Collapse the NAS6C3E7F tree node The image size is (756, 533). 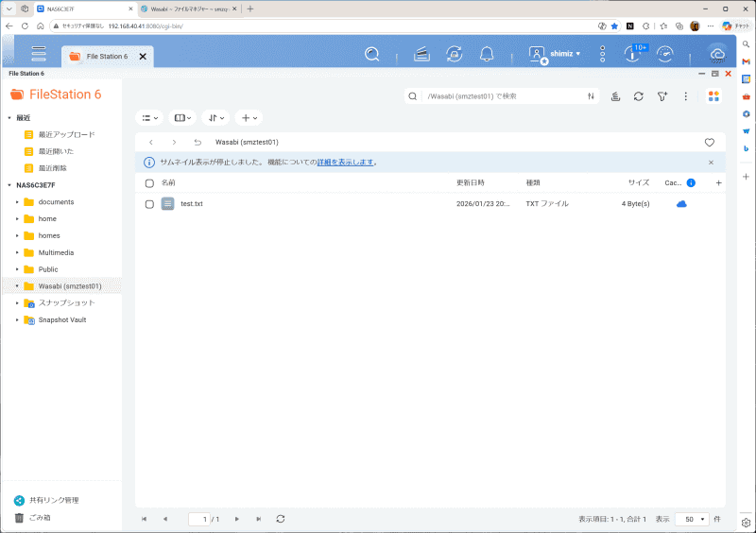[x=9, y=185]
